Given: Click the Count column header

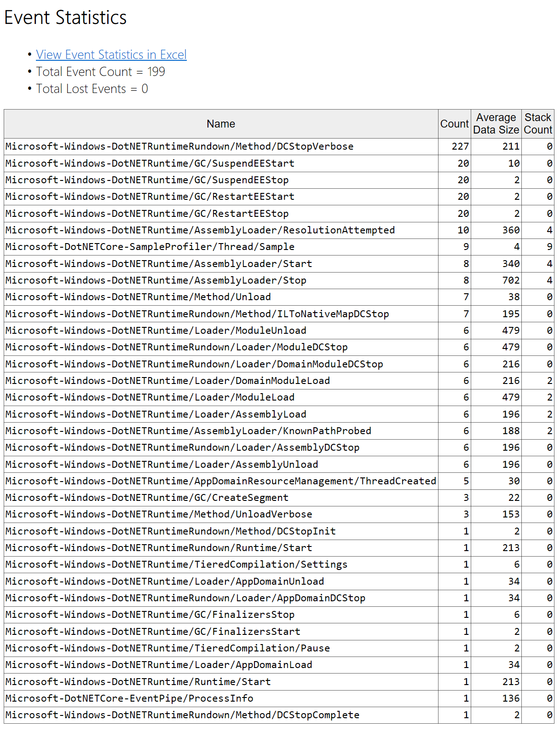Looking at the screenshot, I should [x=455, y=124].
